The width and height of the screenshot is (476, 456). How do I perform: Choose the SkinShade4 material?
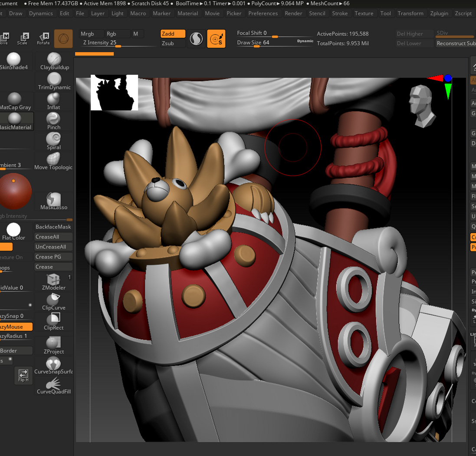click(x=13, y=61)
